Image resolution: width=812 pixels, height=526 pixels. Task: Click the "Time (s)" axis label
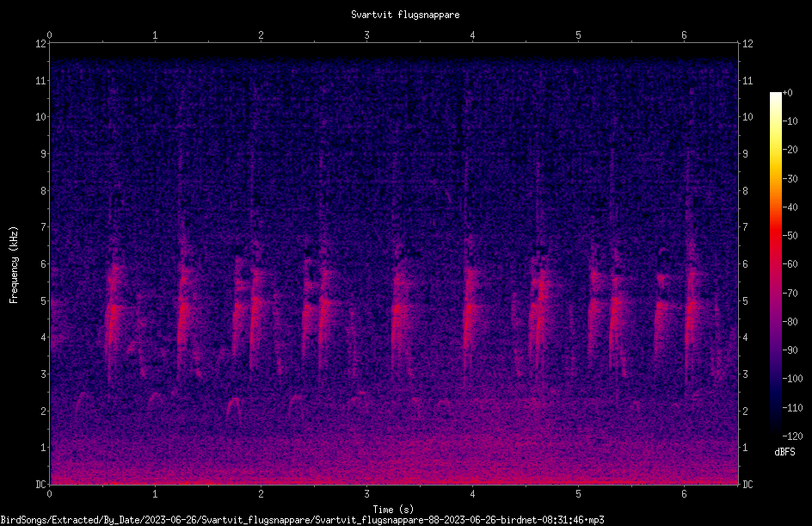pyautogui.click(x=393, y=509)
